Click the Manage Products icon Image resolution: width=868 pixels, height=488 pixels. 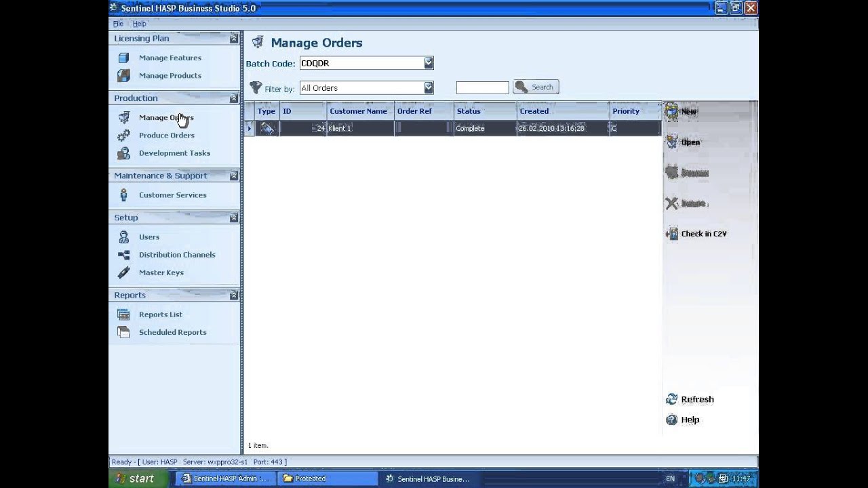point(123,75)
